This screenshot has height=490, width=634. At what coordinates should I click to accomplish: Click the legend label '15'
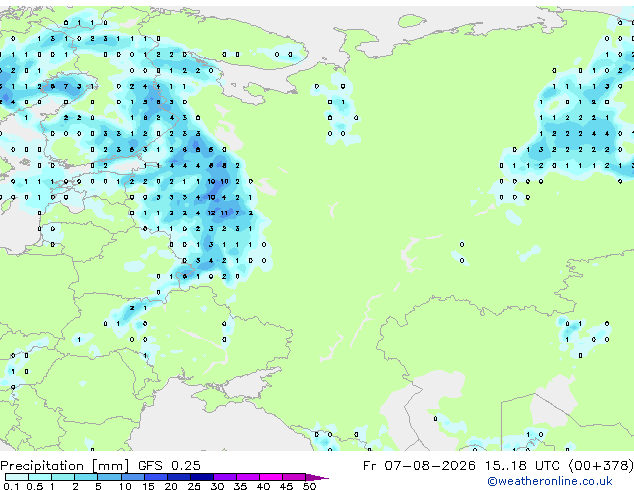[x=148, y=486]
